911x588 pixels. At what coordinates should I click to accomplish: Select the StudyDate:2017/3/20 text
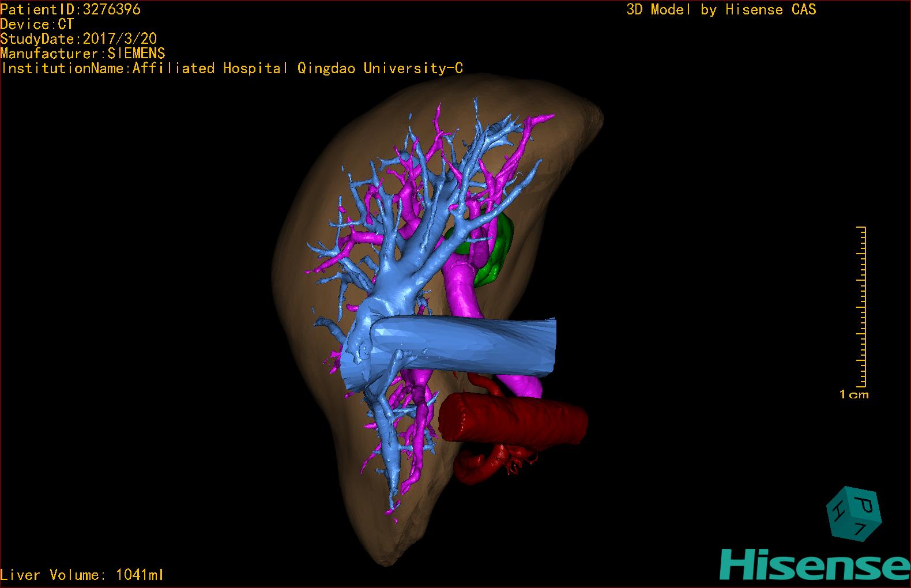78,39
